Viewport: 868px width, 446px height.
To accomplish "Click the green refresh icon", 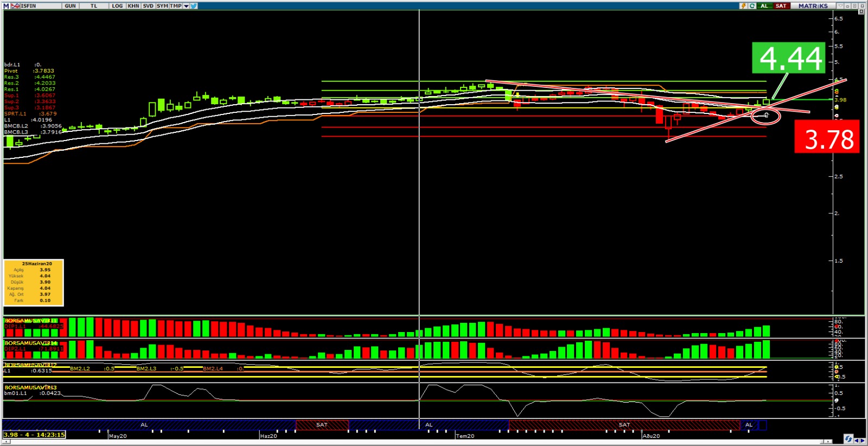I will (x=752, y=6).
